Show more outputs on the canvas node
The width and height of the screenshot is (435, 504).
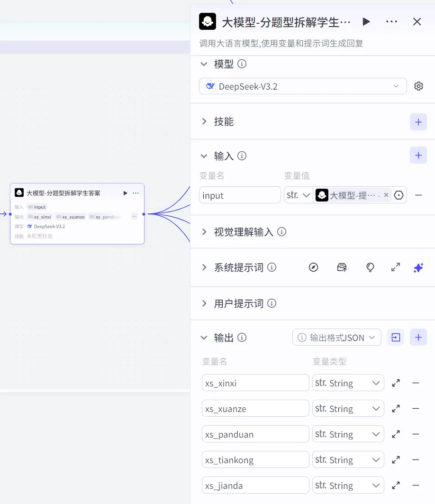[134, 216]
